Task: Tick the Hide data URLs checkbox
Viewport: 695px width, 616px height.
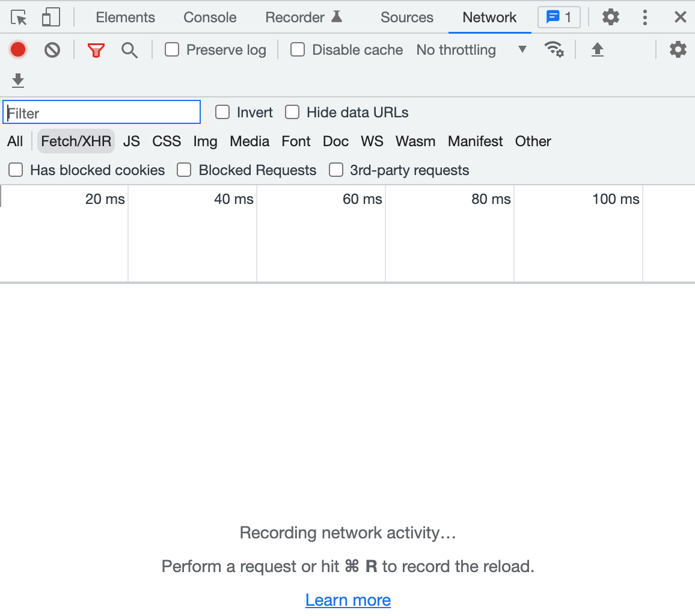Action: coord(292,112)
